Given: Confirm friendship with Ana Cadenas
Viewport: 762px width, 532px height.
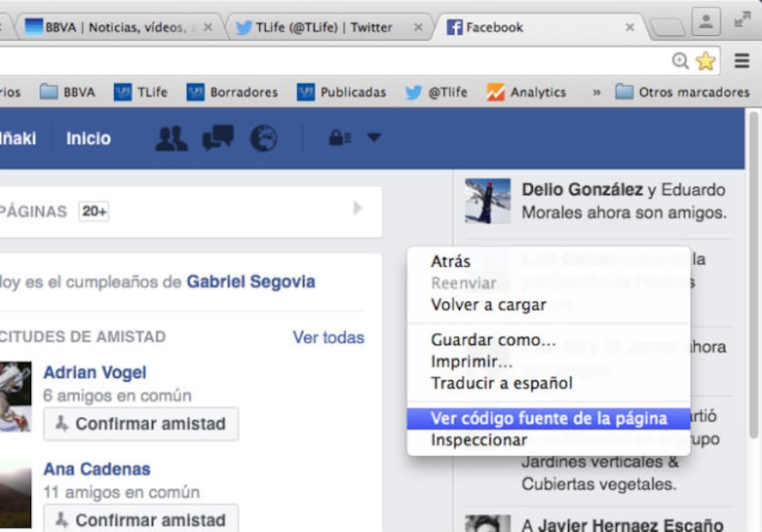Looking at the screenshot, I should (x=141, y=519).
